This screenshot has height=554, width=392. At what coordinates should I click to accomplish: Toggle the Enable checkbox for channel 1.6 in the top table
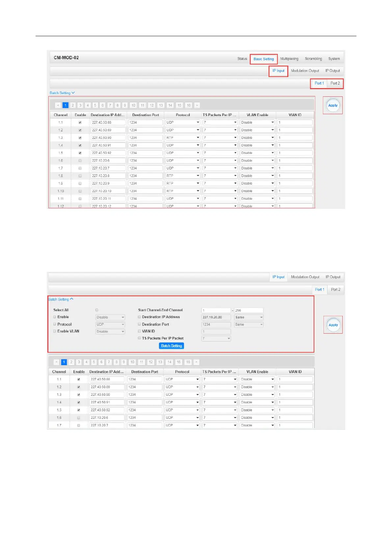pyautogui.click(x=80, y=161)
